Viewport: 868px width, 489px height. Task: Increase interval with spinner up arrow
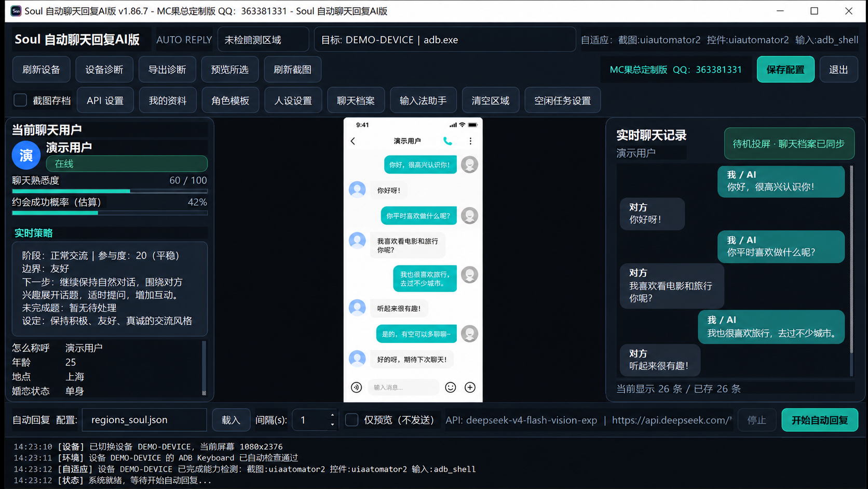pos(332,415)
